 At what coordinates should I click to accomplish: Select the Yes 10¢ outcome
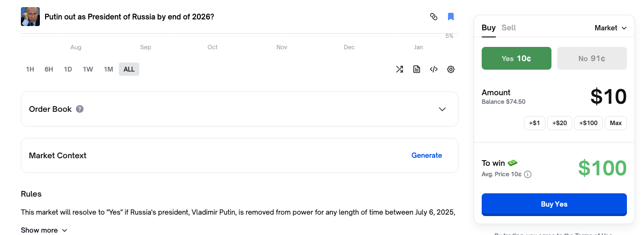pos(516,58)
